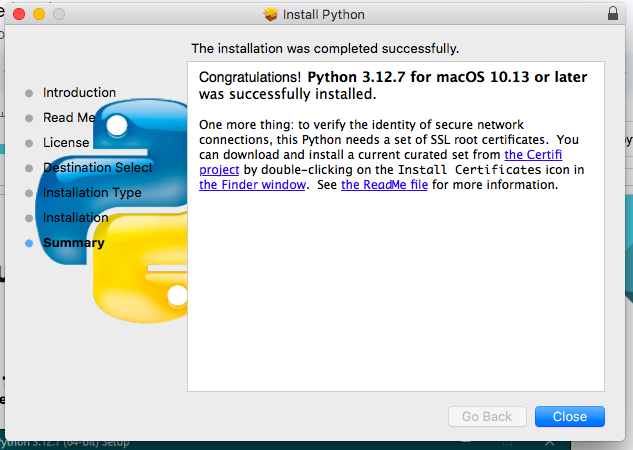Select the Introduction step in the sidebar
This screenshot has height=450, width=633.
click(x=79, y=93)
